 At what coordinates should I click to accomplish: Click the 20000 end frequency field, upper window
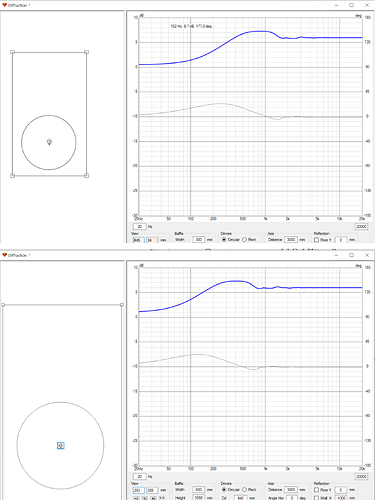(361, 227)
